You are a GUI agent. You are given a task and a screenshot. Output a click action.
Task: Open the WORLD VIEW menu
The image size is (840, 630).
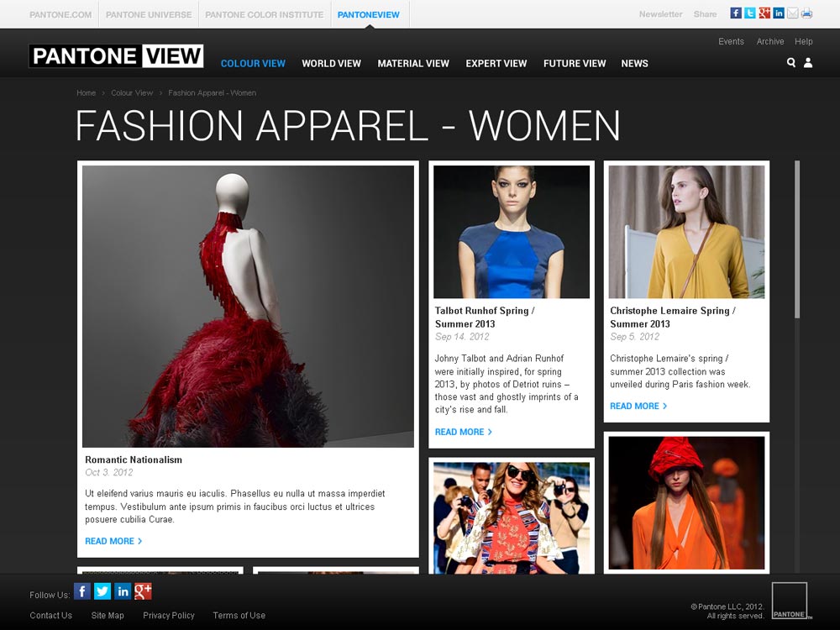pos(332,63)
